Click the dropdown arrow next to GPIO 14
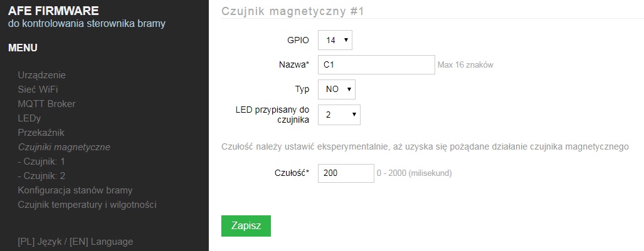This screenshot has height=251, width=644. (x=346, y=40)
